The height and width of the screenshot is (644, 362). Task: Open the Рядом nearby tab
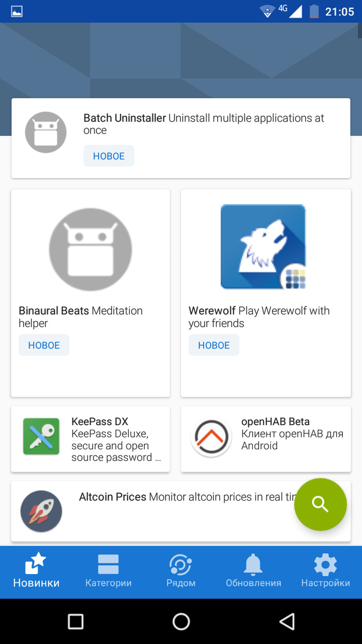coord(181,572)
